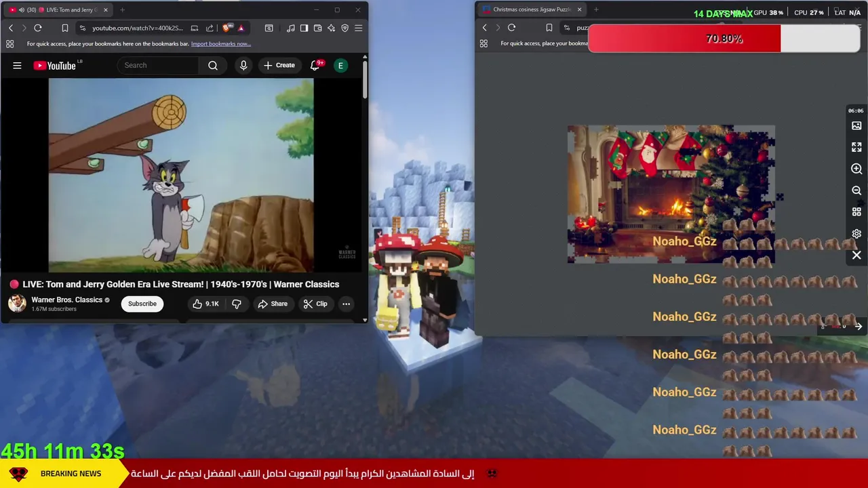868x488 pixels.
Task: Open the more actions three-dot button
Action: pos(346,304)
